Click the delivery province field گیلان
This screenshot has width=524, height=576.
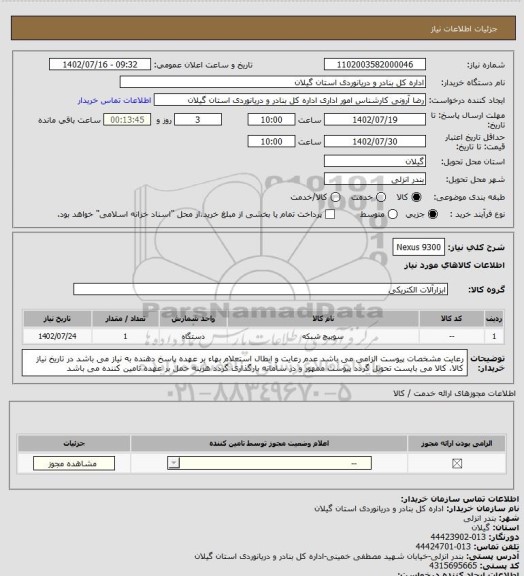[375, 161]
